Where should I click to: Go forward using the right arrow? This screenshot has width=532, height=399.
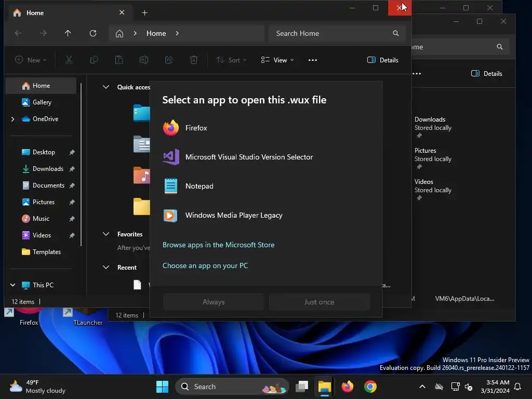[x=43, y=33]
